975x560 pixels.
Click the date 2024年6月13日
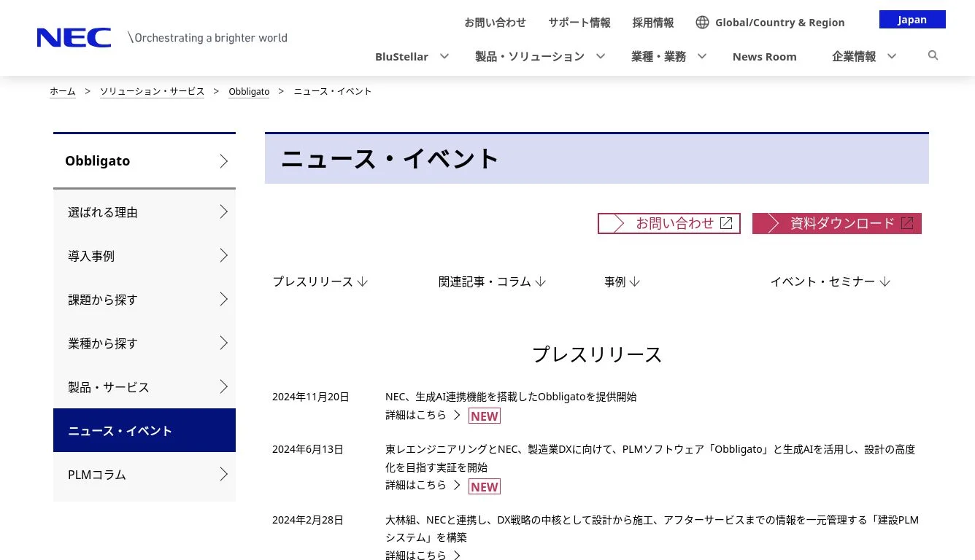click(308, 449)
